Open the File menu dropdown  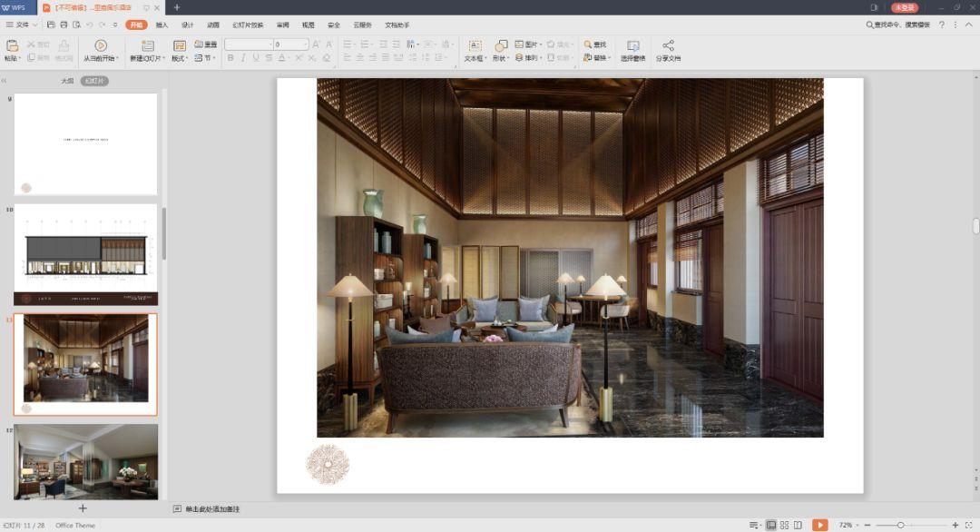22,25
